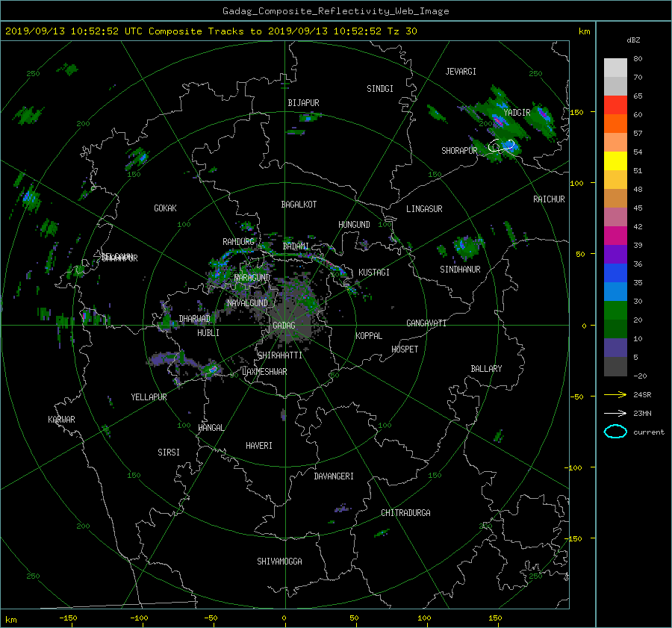Click the BIJAPUR city label
The image size is (672, 628).
303,103
